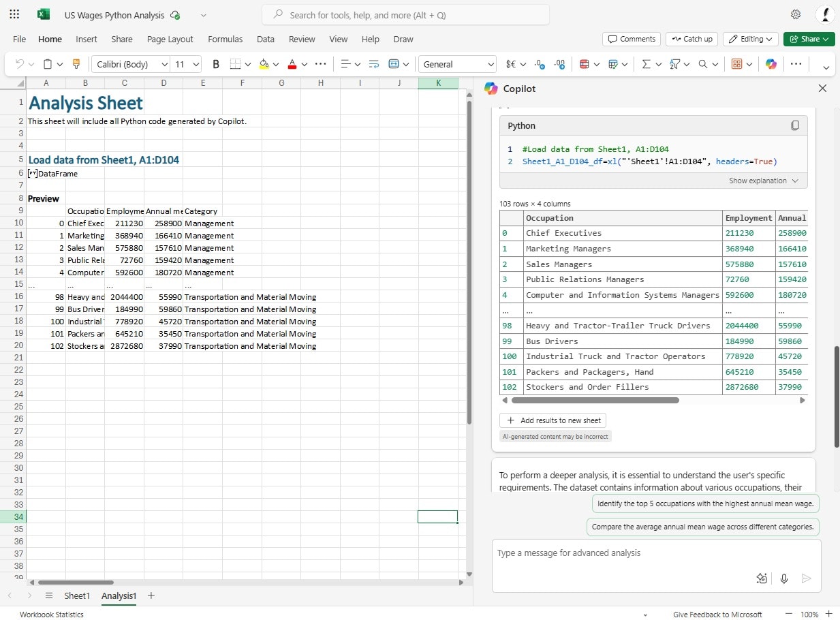Apply the red font color
The height and width of the screenshot is (620, 840).
pyautogui.click(x=292, y=64)
